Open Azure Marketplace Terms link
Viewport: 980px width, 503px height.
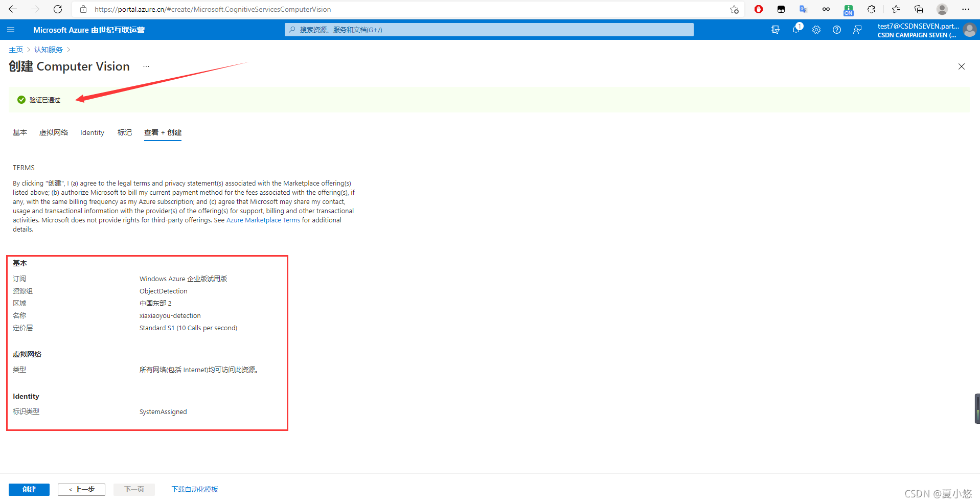pos(263,220)
